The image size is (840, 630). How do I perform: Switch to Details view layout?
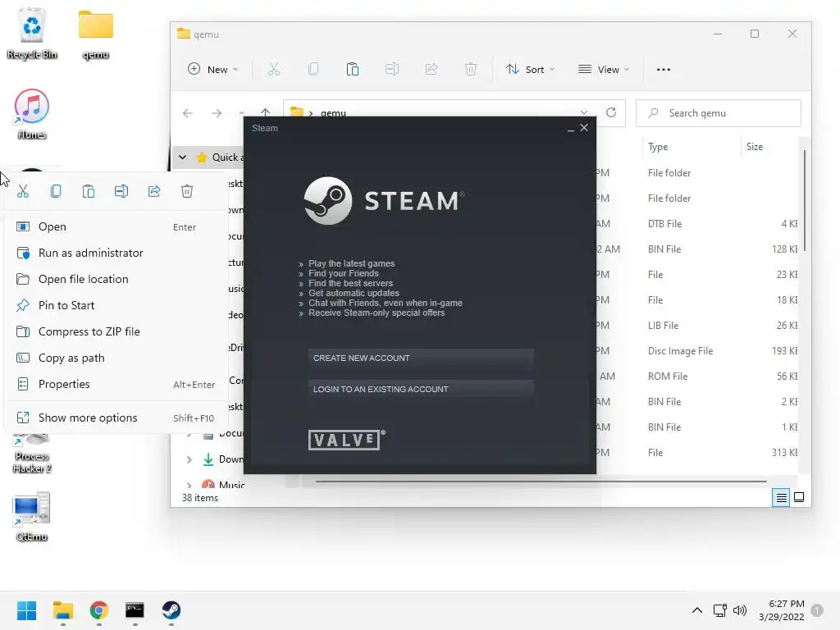[x=781, y=498]
